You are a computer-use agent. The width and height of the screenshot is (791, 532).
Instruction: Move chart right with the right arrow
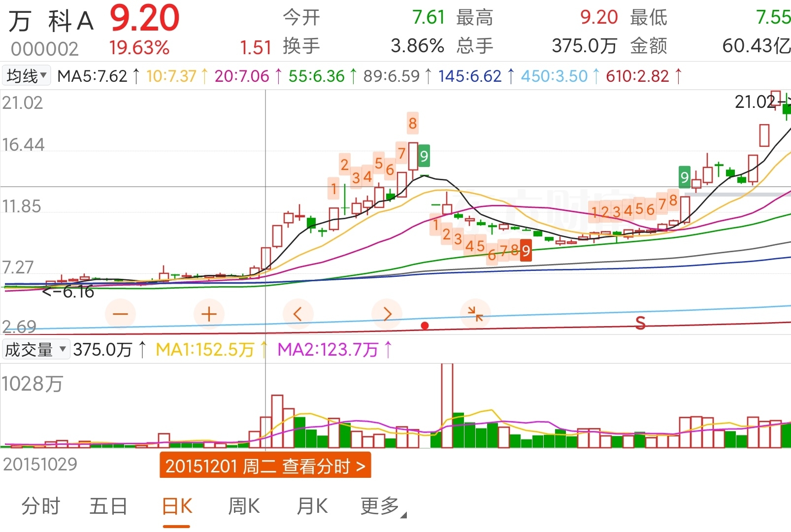pyautogui.click(x=387, y=314)
